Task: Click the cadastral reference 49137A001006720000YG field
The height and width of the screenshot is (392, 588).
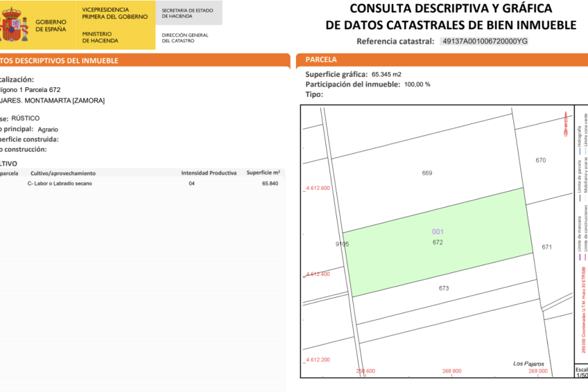Action: pos(485,41)
